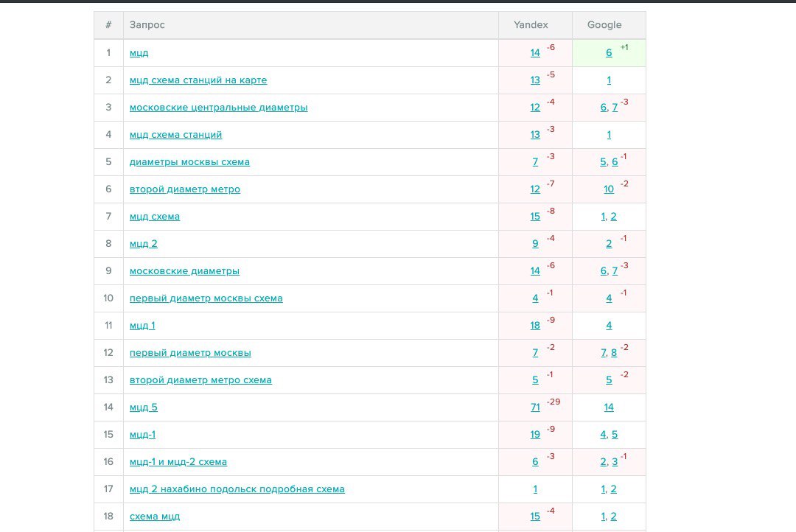Select the "диаметры москвы схема" query
This screenshot has width=796, height=532.
click(x=189, y=162)
